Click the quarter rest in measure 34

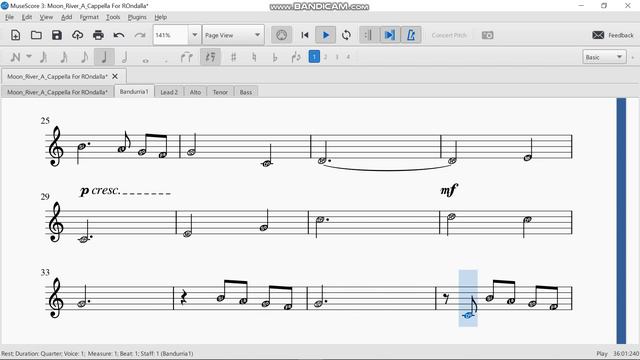184,298
